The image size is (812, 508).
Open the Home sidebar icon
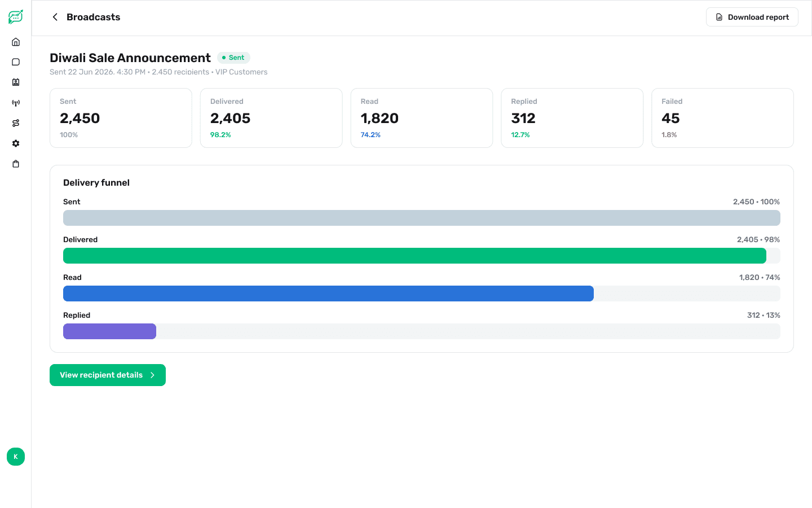[16, 42]
